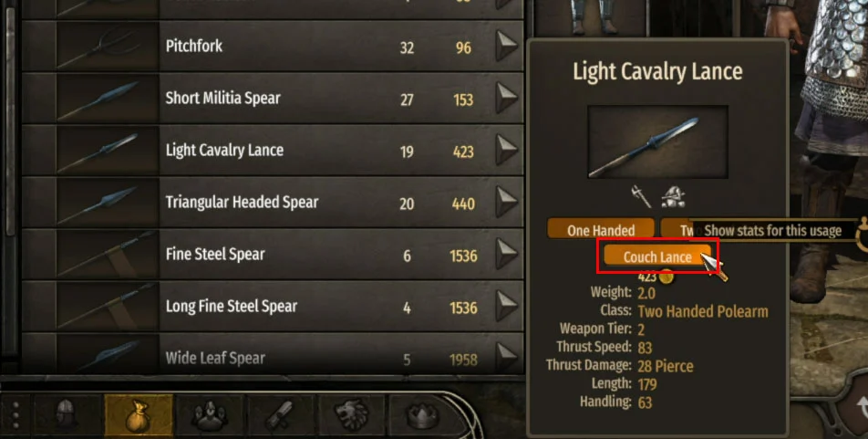
Task: Click the Light Cavalry Lance list thumbnail
Action: tap(108, 151)
